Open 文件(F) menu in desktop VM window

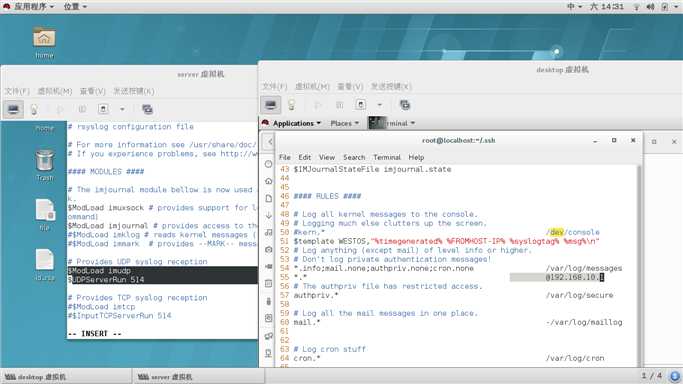[274, 86]
